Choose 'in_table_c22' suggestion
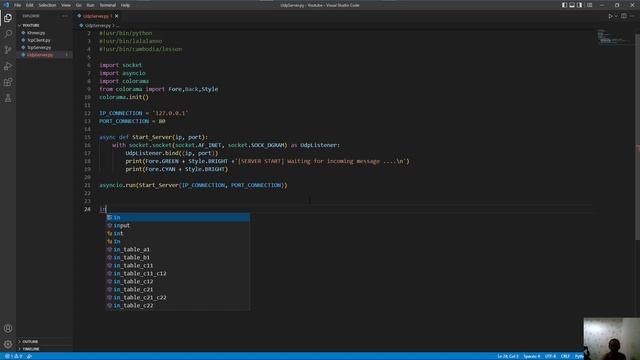Viewport: 640px width, 360px height. click(178, 305)
